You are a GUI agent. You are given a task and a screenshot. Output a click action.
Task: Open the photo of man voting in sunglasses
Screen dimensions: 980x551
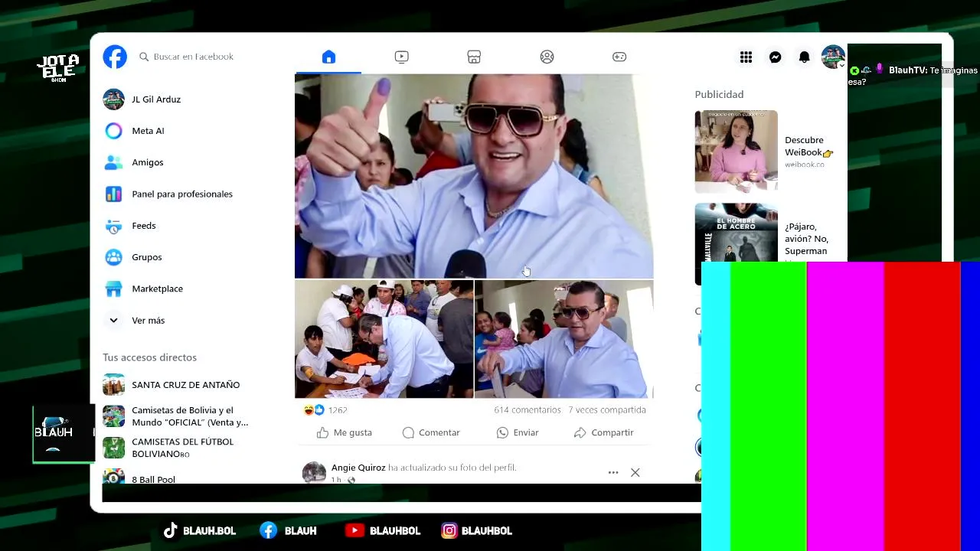[564, 339]
